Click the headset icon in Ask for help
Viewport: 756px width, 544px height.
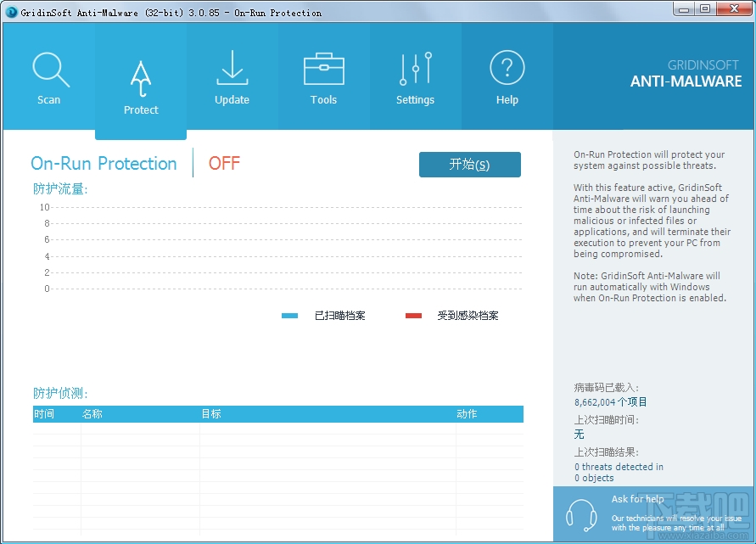click(581, 513)
